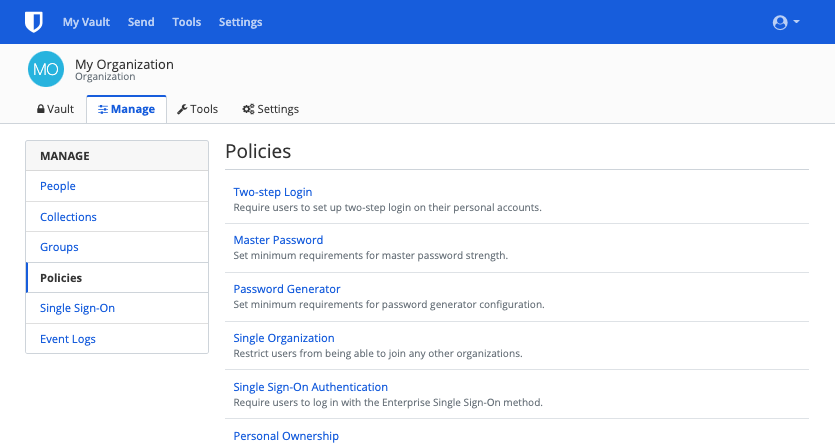Click the Bitwarden shield logo
The width and height of the screenshot is (835, 446).
[34, 22]
